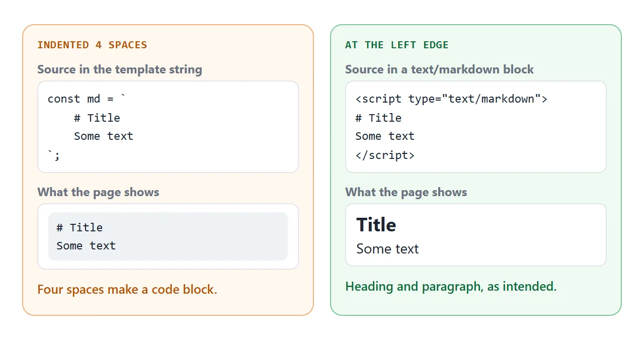The image size is (644, 342).
Task: Click indented 'Some text' in template string
Action: (104, 136)
